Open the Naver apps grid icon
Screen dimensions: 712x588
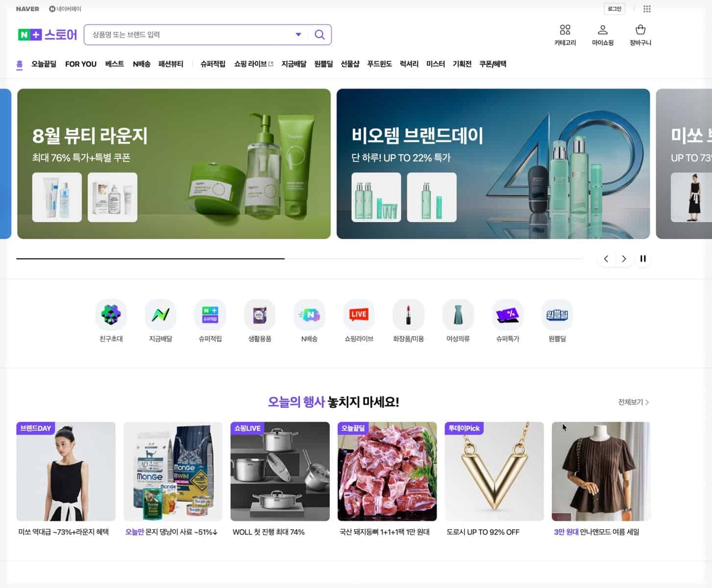click(647, 9)
